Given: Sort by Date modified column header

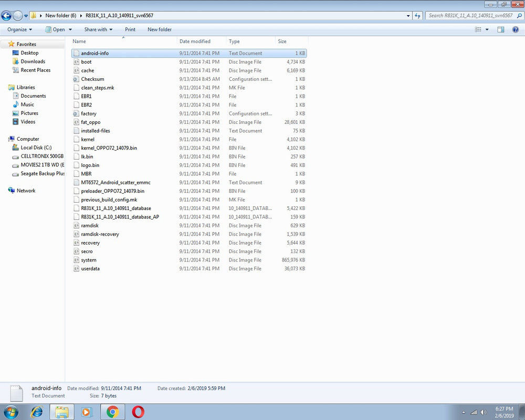Looking at the screenshot, I should coord(201,41).
